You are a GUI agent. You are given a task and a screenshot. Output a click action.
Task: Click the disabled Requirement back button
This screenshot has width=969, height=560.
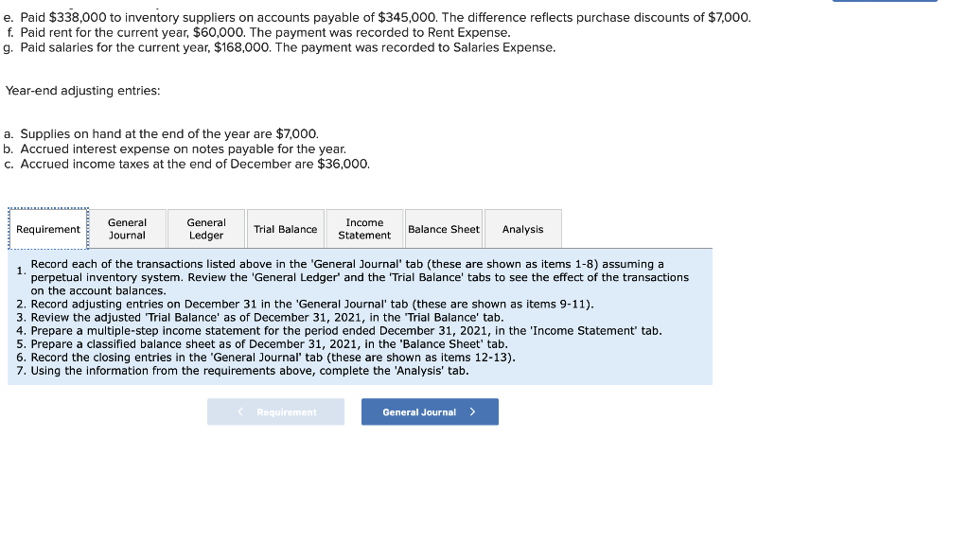click(275, 411)
